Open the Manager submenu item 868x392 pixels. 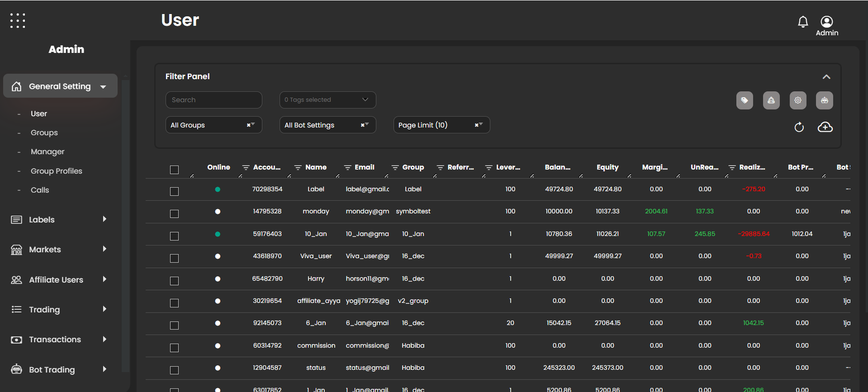point(48,152)
